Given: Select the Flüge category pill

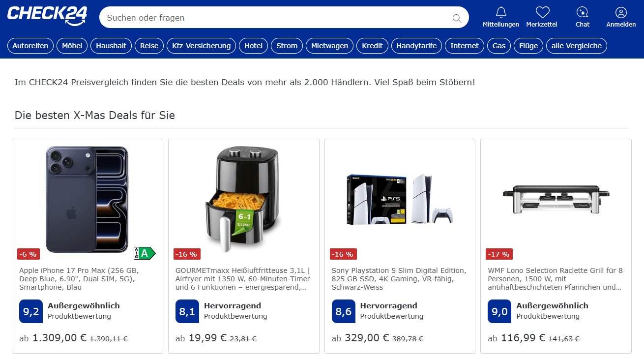Looking at the screenshot, I should pos(528,46).
